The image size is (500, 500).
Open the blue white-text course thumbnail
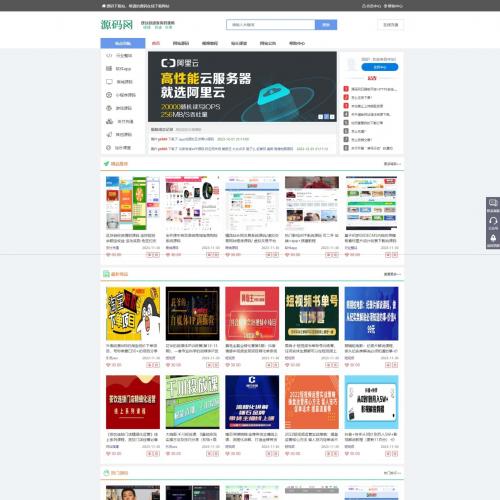tap(371, 313)
